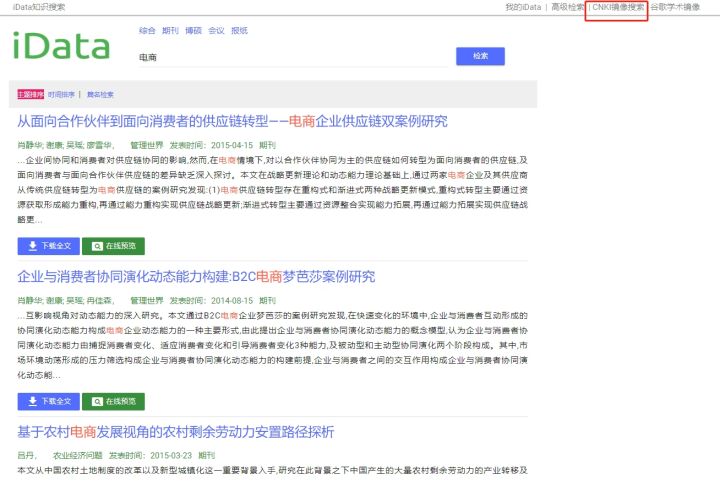The width and height of the screenshot is (720, 481).
Task: Click publication date 2015-04-15
Action: pos(232,145)
